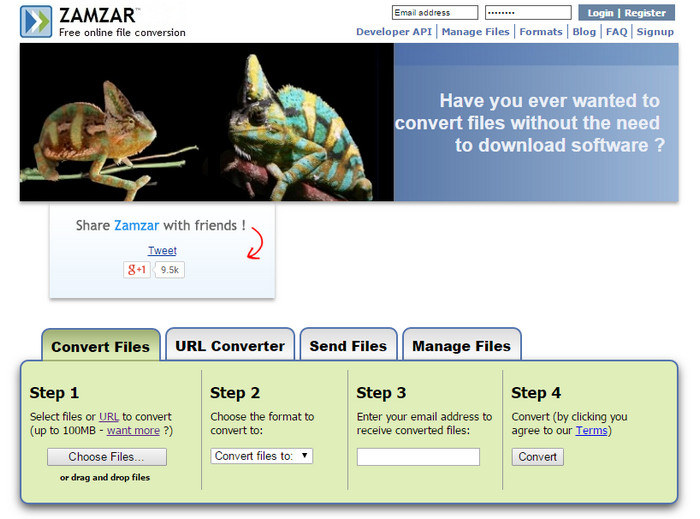Open the Convert files to dropdown

(x=262, y=456)
